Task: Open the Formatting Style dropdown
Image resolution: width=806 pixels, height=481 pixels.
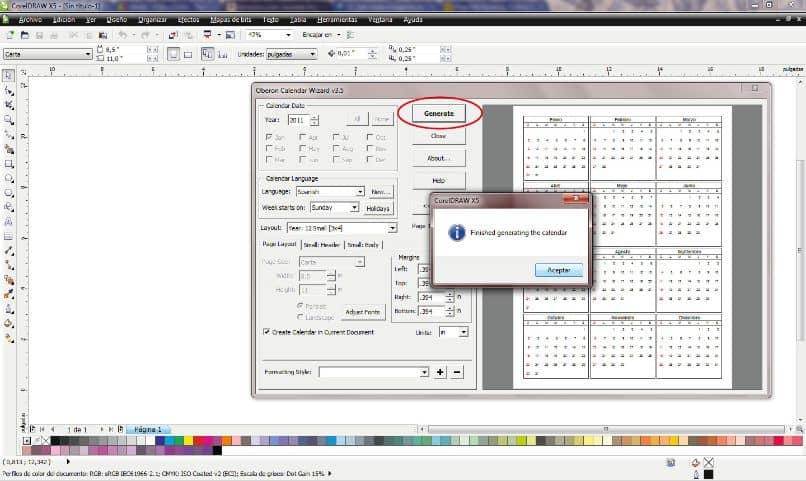Action: [x=374, y=372]
